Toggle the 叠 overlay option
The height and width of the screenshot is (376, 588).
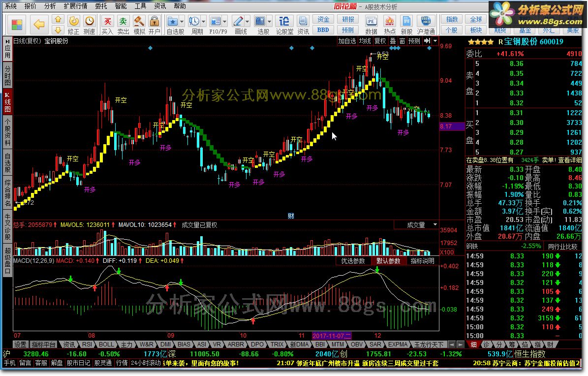(393, 41)
